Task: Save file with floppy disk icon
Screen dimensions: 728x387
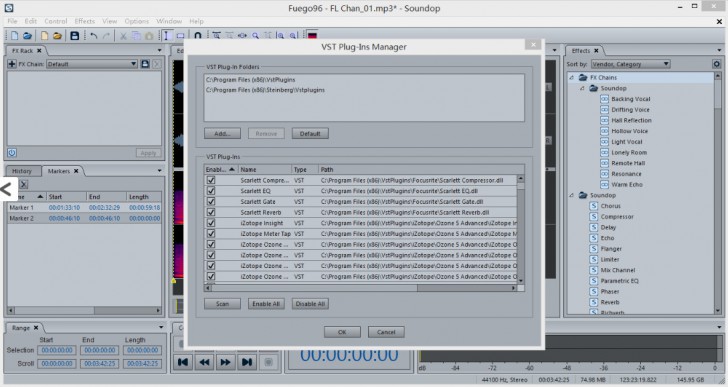Action: [74, 36]
